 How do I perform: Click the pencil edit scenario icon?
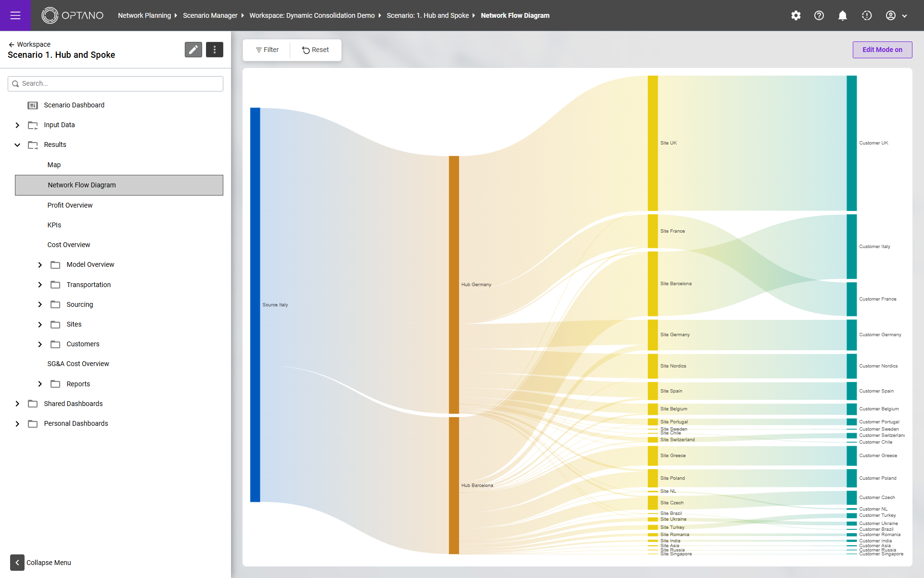[x=193, y=50]
